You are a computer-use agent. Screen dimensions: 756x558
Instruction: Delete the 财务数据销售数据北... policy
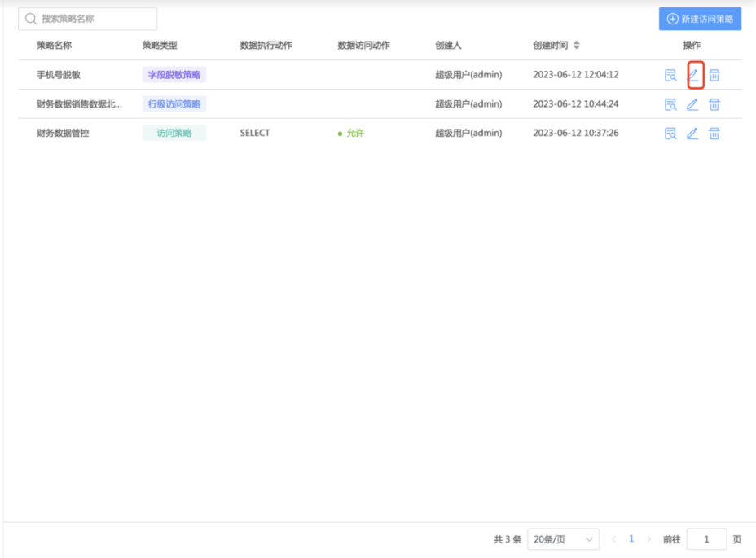[x=714, y=104]
